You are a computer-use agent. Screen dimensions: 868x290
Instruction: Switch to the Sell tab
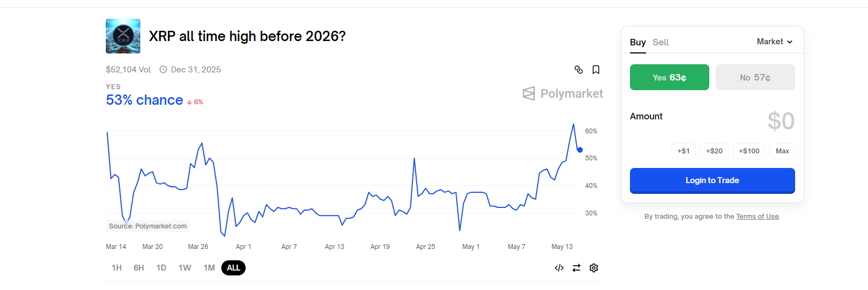661,42
